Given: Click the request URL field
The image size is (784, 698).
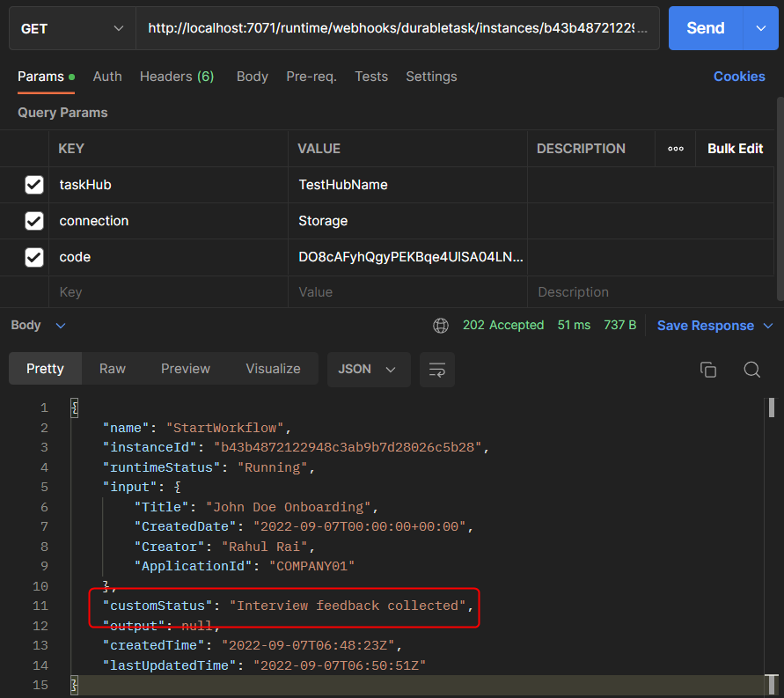Looking at the screenshot, I should [x=398, y=28].
